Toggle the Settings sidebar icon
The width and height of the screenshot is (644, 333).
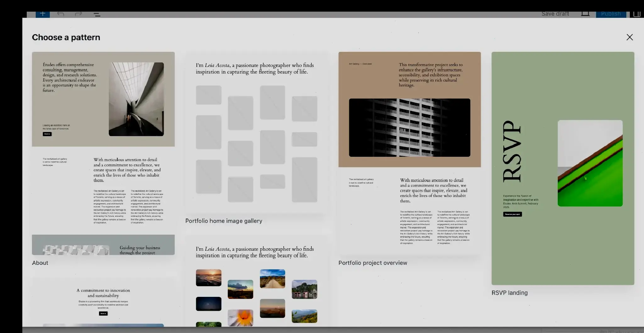coord(637,14)
